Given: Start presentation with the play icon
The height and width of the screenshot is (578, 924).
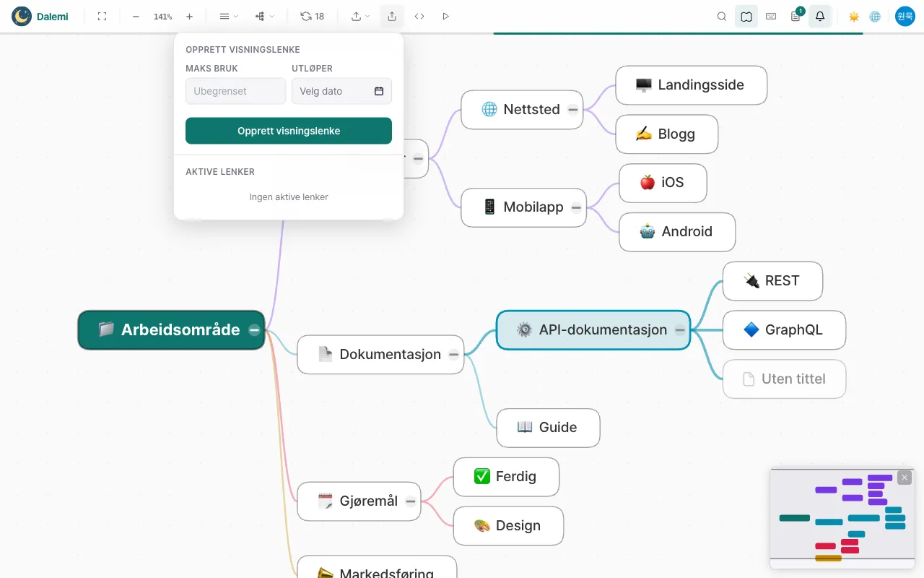Looking at the screenshot, I should tap(445, 16).
